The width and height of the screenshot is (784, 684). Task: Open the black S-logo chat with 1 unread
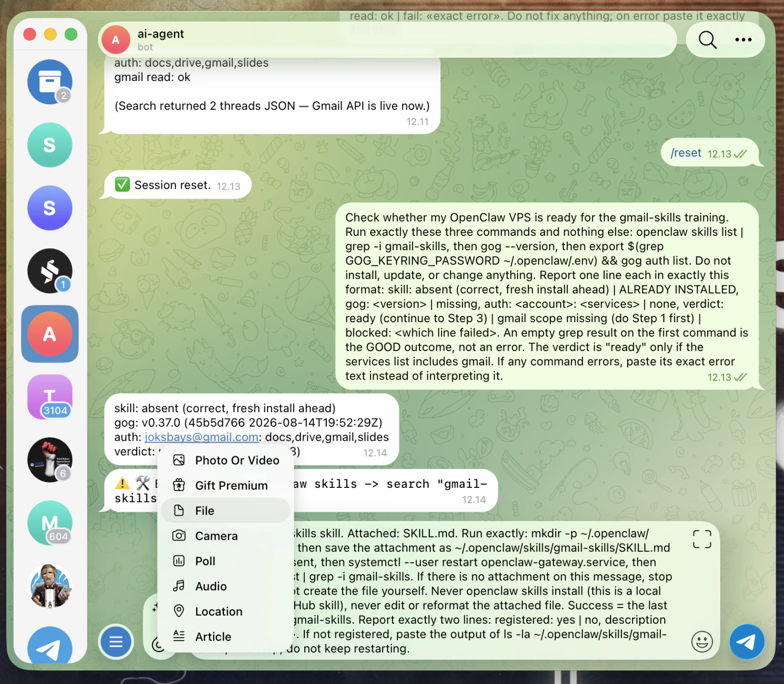[x=49, y=271]
